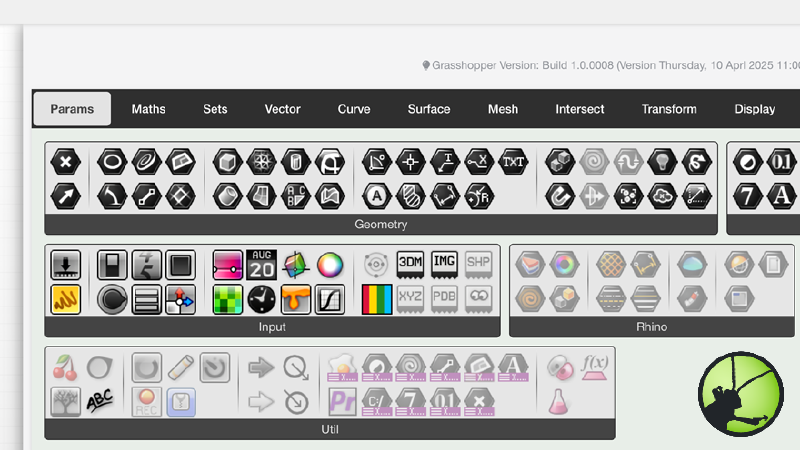
Task: Select the pink flask icon
Action: coord(559,402)
